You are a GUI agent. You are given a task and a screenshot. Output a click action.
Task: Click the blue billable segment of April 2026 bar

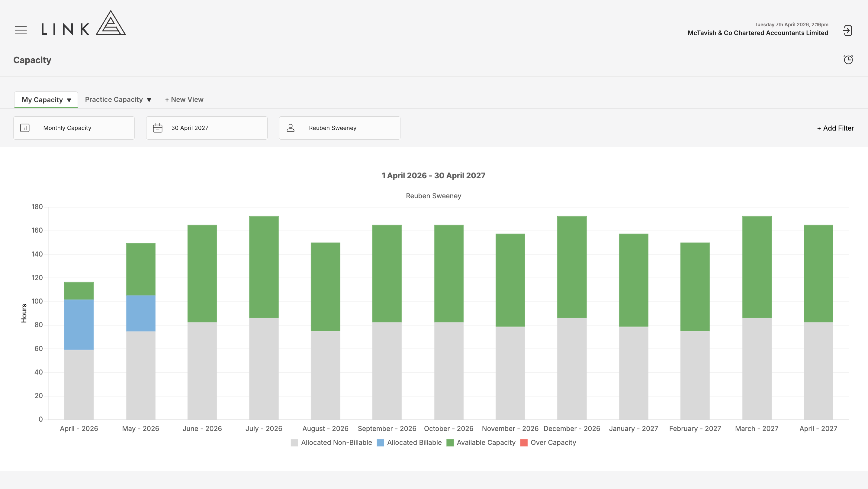click(x=79, y=324)
